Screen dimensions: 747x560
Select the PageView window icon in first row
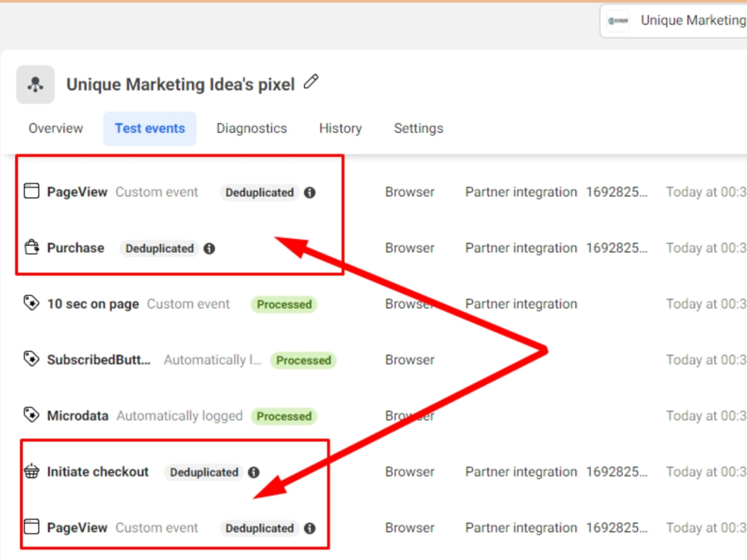[31, 191]
